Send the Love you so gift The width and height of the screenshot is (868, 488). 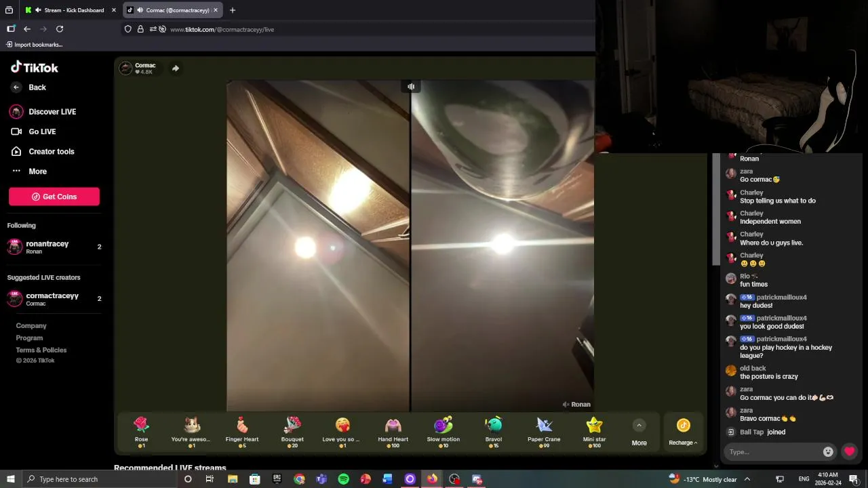[x=342, y=432]
